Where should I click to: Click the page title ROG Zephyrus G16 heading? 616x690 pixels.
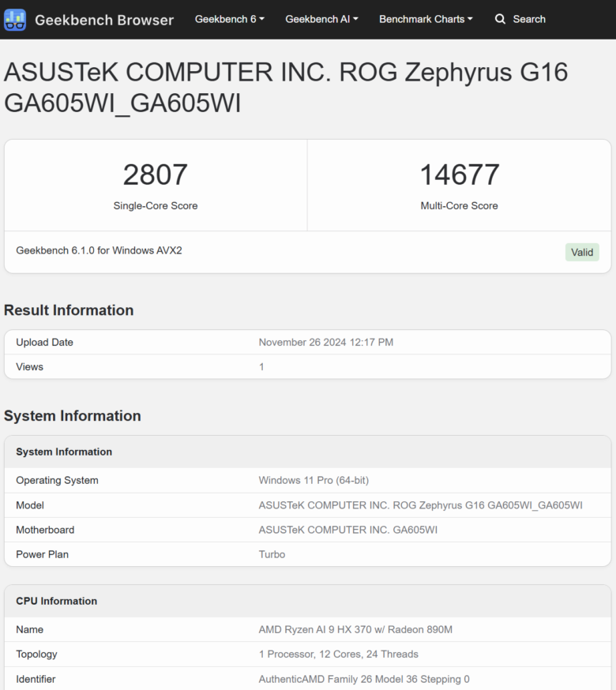pos(286,88)
